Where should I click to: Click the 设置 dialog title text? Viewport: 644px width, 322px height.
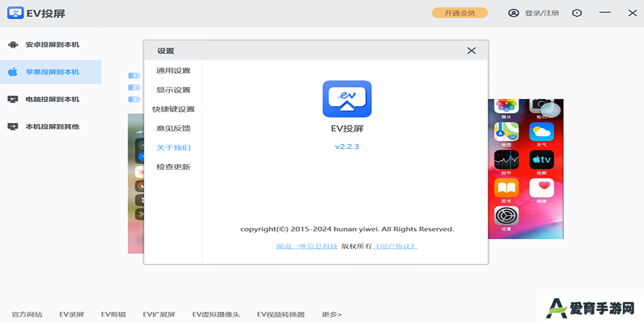click(166, 51)
